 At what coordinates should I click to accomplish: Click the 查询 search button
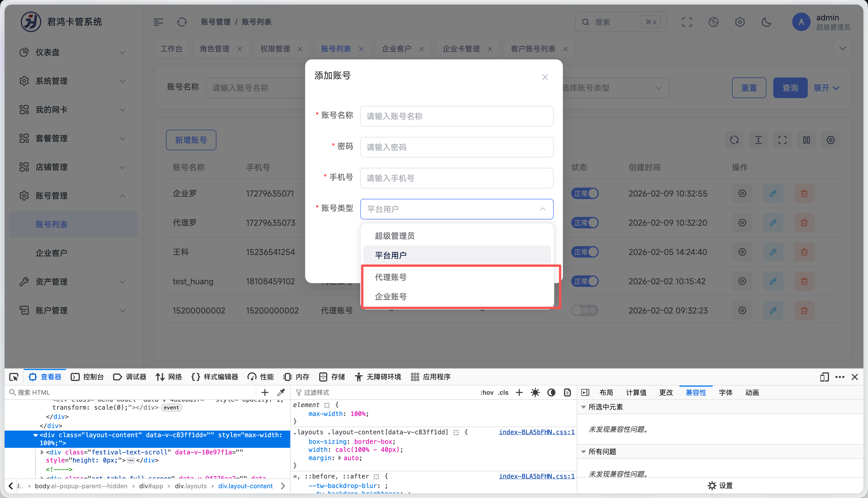(790, 88)
